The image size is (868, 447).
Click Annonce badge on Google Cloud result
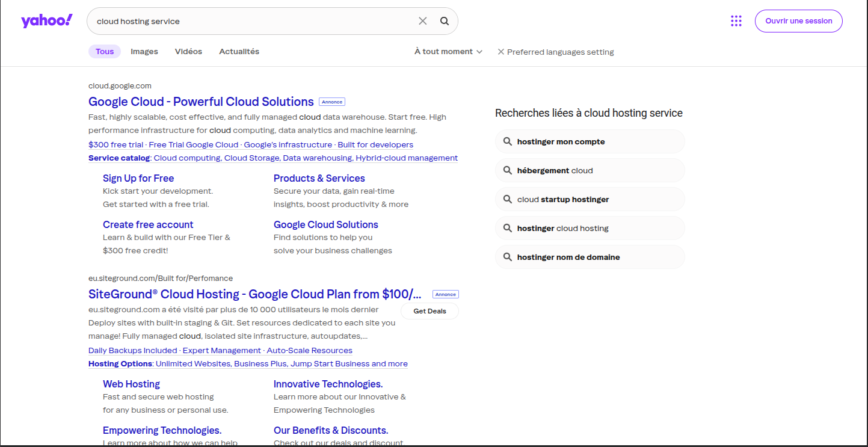(332, 102)
